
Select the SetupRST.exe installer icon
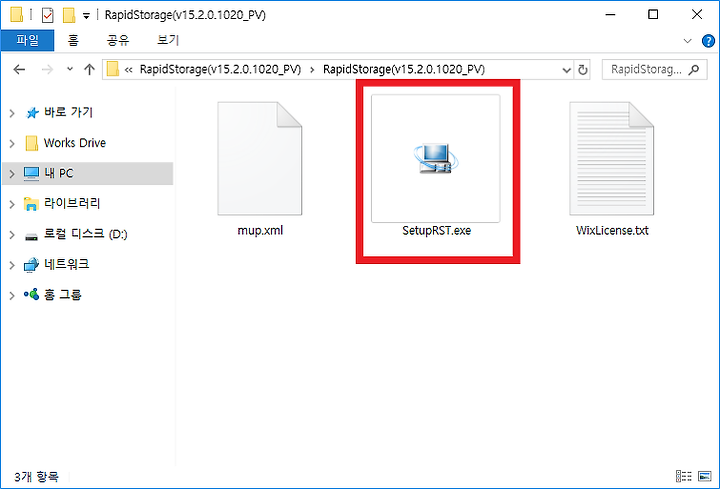[x=435, y=158]
